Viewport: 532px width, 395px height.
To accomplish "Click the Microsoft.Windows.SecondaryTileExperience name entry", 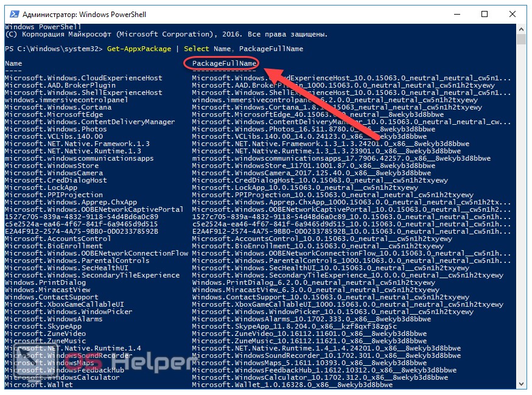I will pyautogui.click(x=92, y=275).
